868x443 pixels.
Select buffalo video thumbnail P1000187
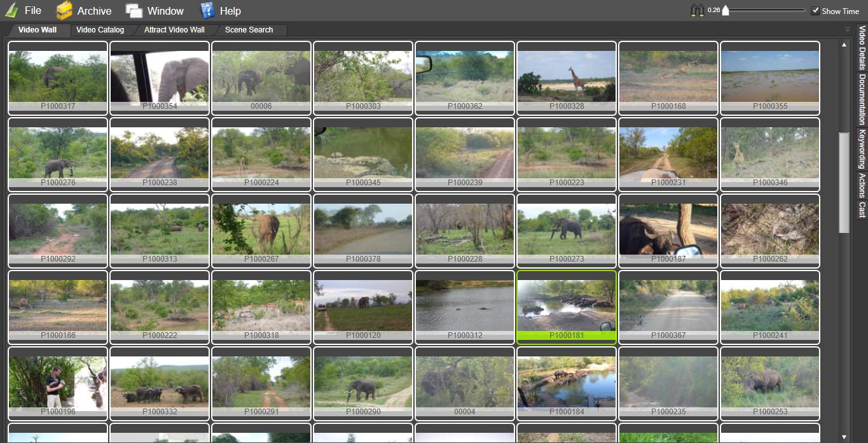668,231
